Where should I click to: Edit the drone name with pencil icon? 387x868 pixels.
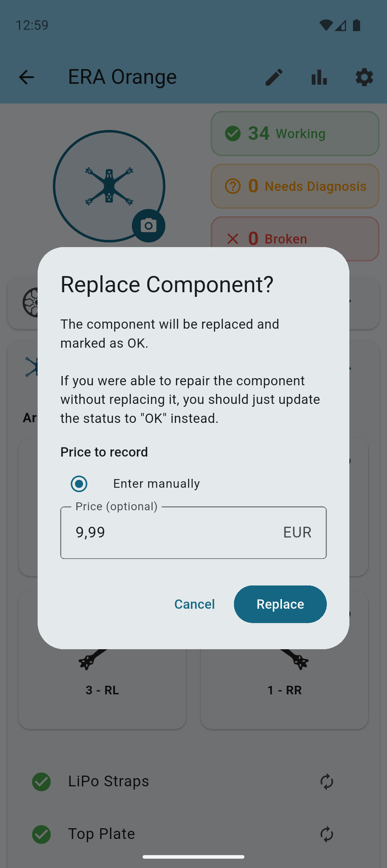[274, 77]
